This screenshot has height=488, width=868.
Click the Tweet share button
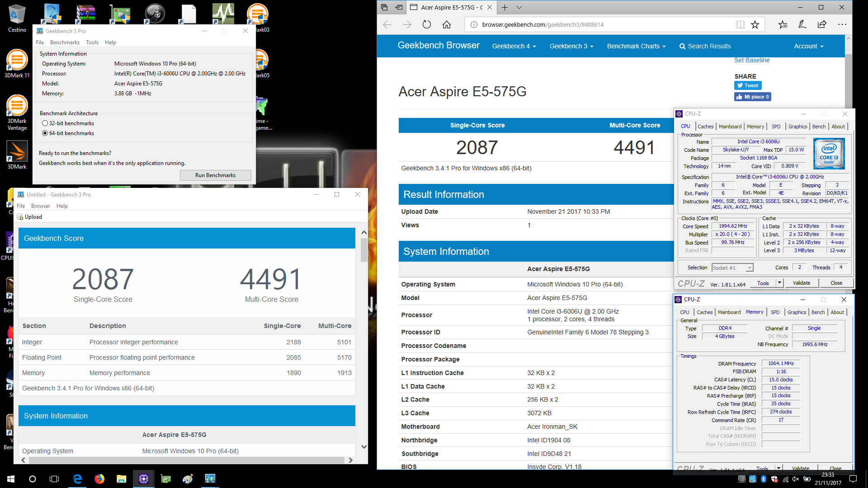coord(748,85)
